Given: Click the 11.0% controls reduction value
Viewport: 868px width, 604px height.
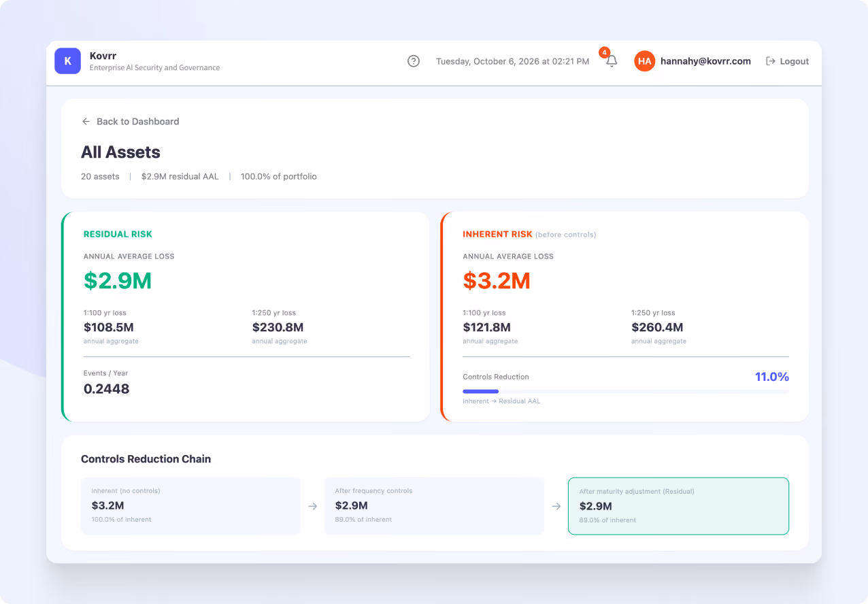Looking at the screenshot, I should point(772,377).
